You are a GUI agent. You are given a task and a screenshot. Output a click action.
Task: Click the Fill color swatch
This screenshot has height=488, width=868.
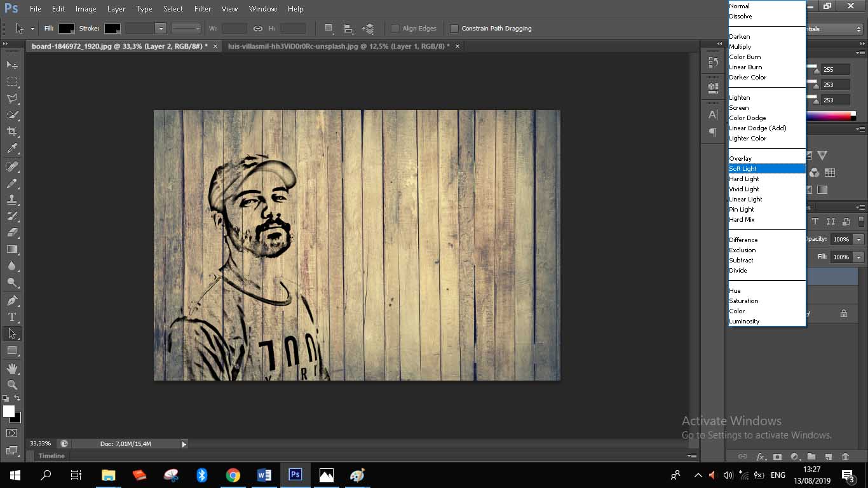coord(67,29)
